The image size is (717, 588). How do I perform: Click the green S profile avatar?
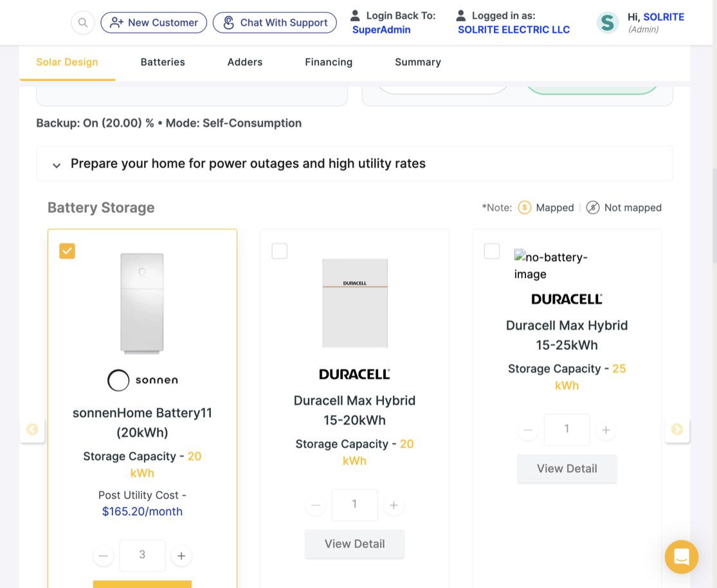[608, 23]
